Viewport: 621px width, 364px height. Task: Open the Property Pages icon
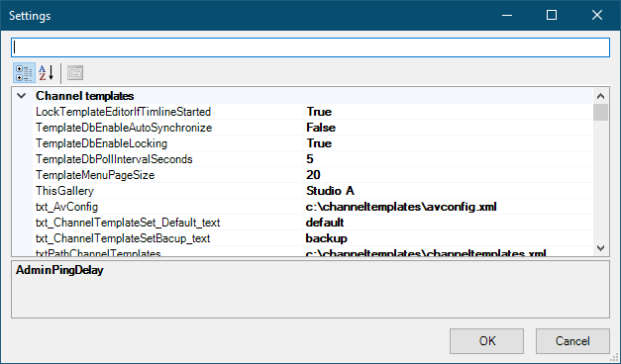tap(75, 73)
